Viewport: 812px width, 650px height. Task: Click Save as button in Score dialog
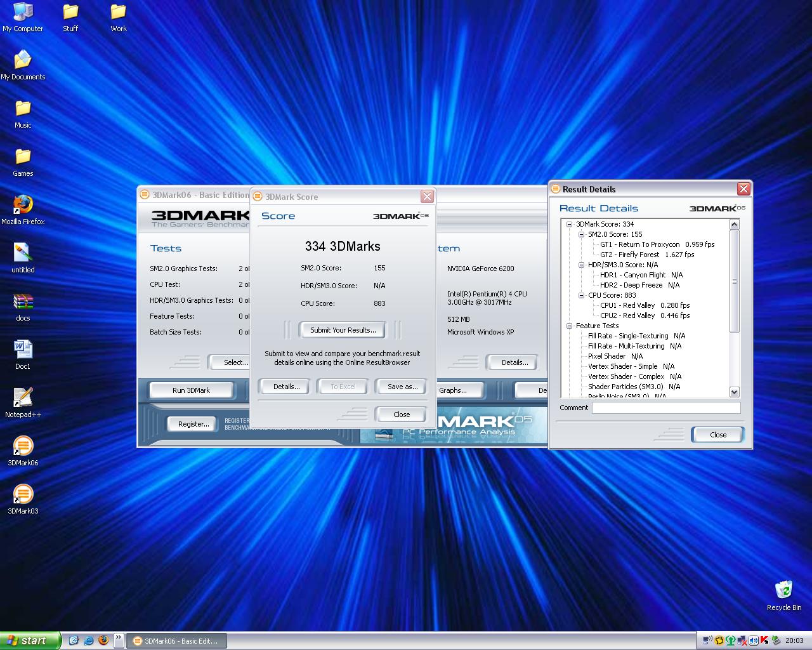click(x=402, y=387)
